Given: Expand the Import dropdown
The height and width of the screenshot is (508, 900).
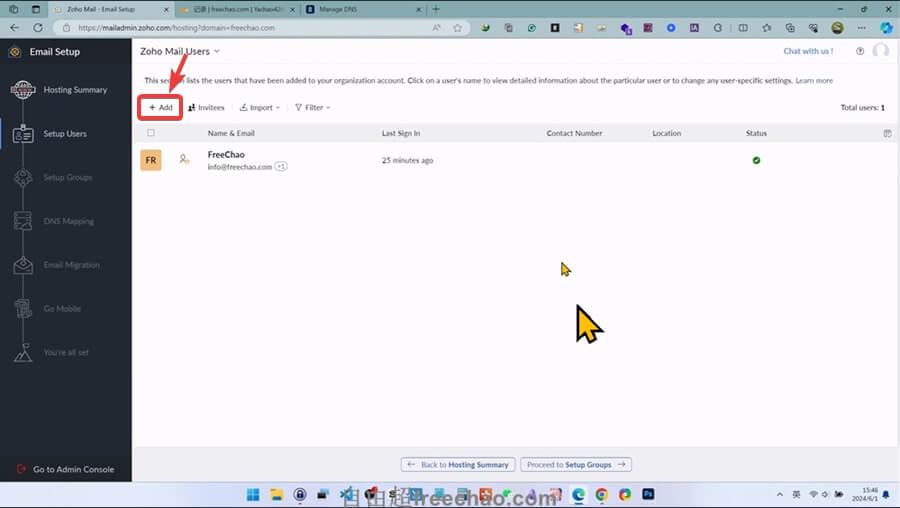Looking at the screenshot, I should click(x=260, y=107).
